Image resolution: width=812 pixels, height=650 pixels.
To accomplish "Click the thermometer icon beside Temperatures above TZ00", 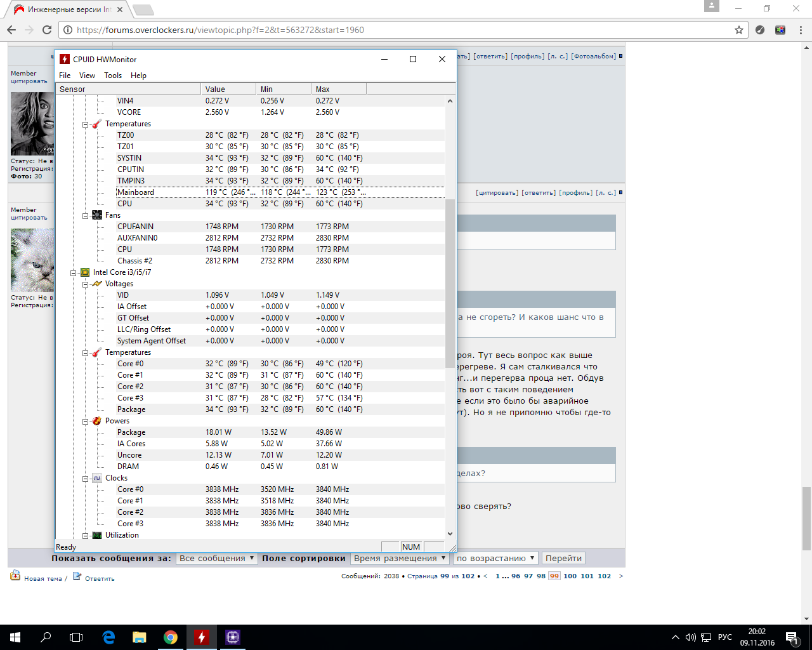I will pos(97,124).
